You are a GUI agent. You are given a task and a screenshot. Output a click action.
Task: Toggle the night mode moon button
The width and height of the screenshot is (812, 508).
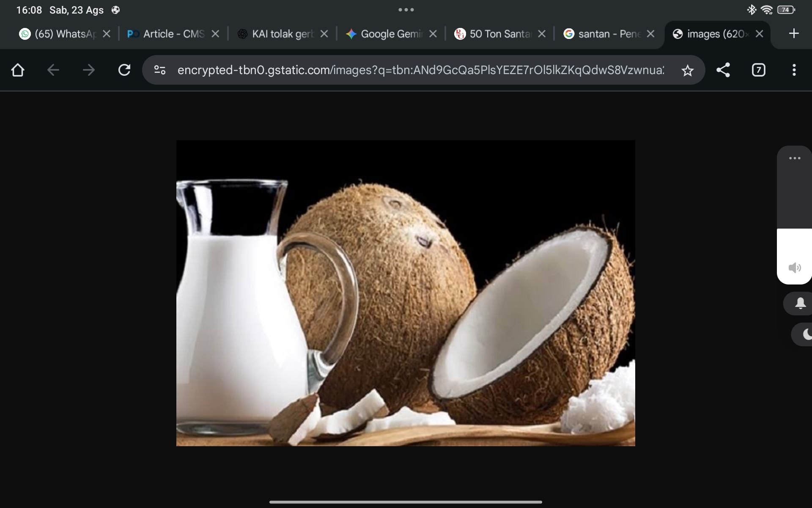[x=806, y=334]
